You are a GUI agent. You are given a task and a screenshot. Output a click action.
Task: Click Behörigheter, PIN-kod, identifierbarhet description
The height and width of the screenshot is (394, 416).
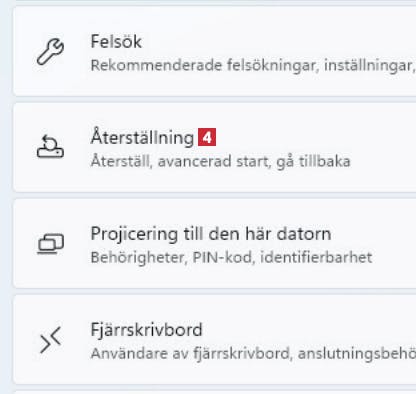pos(231,257)
